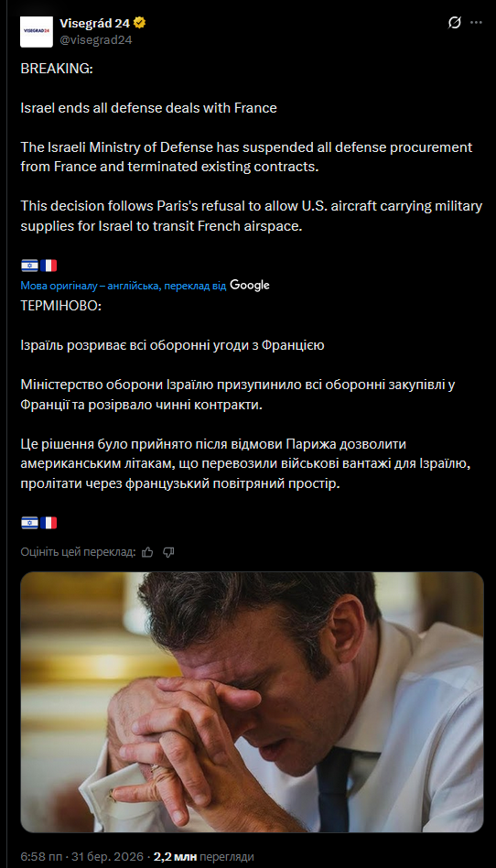Click the Israeli flag emoji under the English text
Screen dimensions: 496x868
point(29,266)
